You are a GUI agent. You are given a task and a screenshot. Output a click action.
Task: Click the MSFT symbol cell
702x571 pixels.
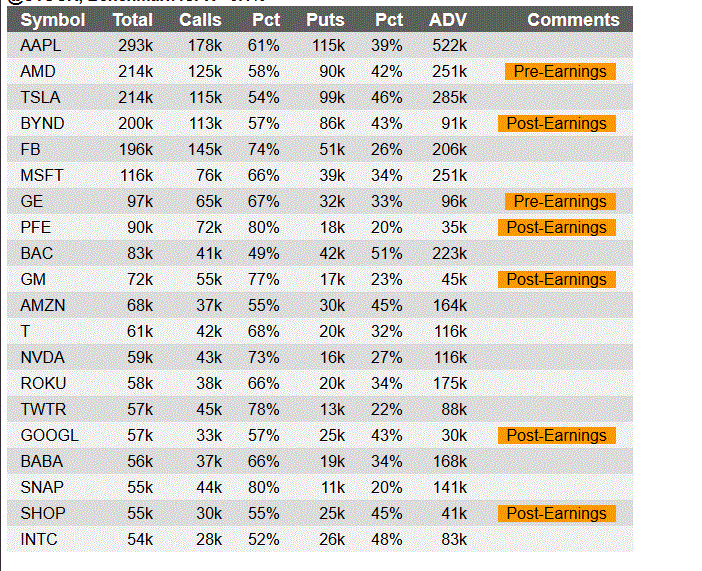[42, 176]
